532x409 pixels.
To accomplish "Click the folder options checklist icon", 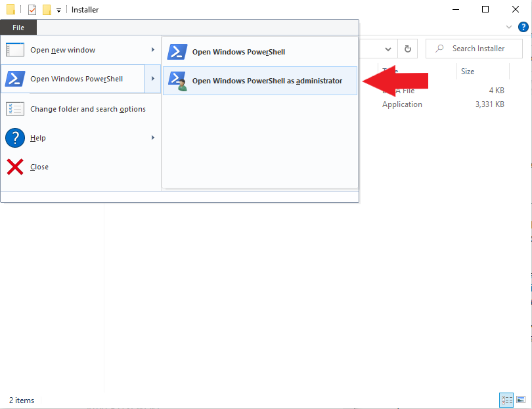I will [x=15, y=109].
